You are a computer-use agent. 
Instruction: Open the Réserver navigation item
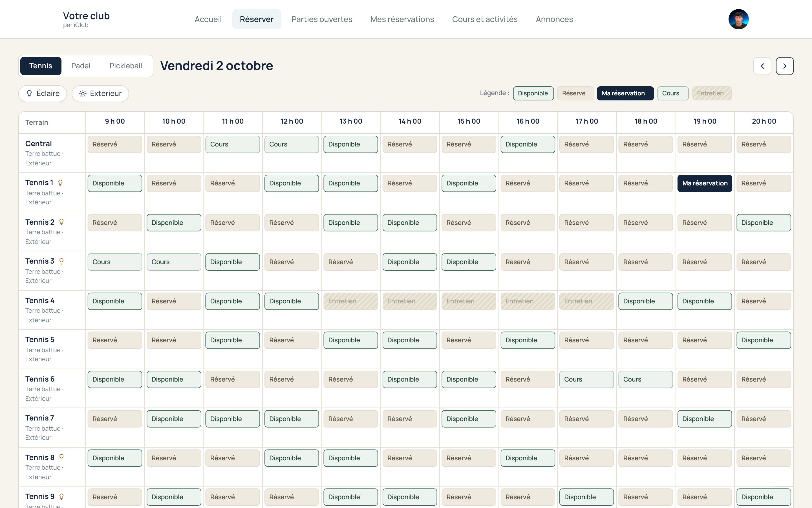click(257, 19)
